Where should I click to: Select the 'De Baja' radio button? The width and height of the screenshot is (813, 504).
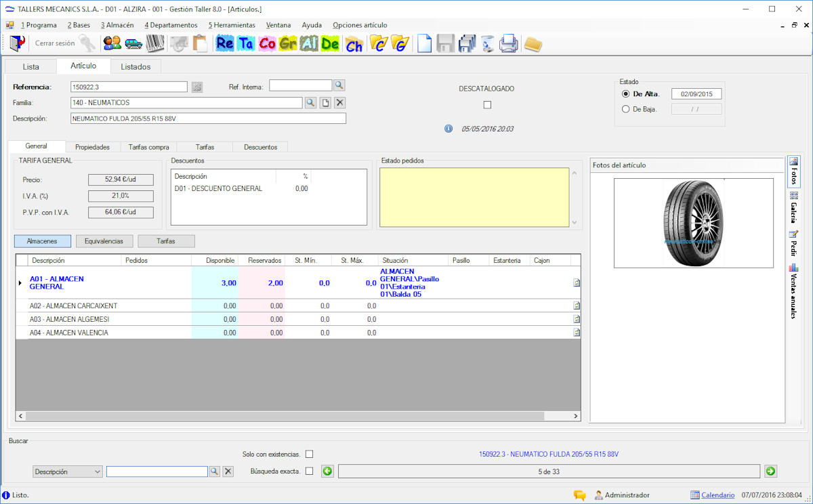[x=626, y=109]
